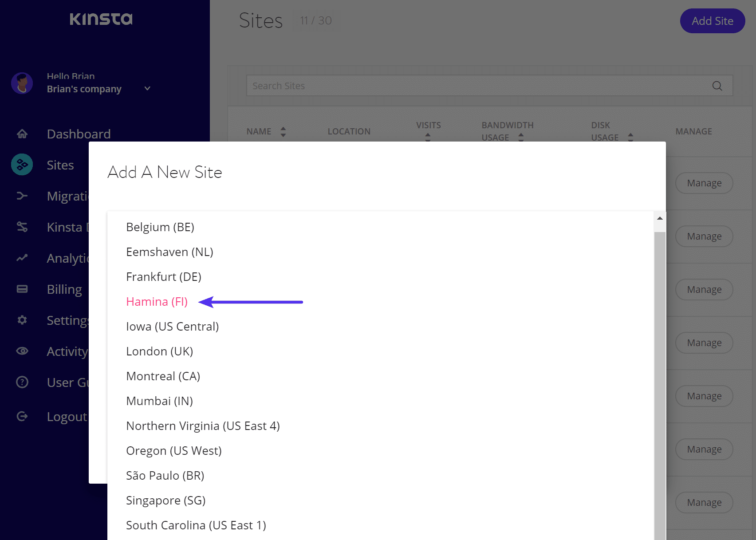This screenshot has width=756, height=540.
Task: Click the User Guide question mark icon
Action: click(22, 382)
